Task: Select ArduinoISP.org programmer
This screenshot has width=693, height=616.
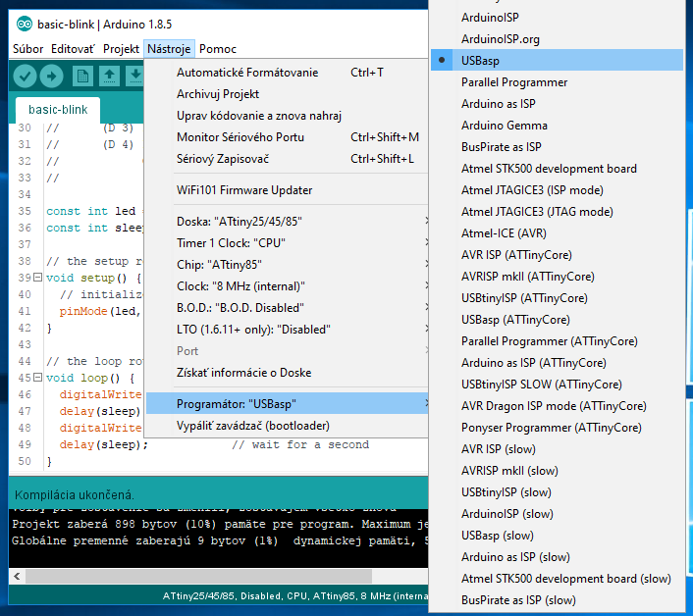Action: pyautogui.click(x=557, y=39)
